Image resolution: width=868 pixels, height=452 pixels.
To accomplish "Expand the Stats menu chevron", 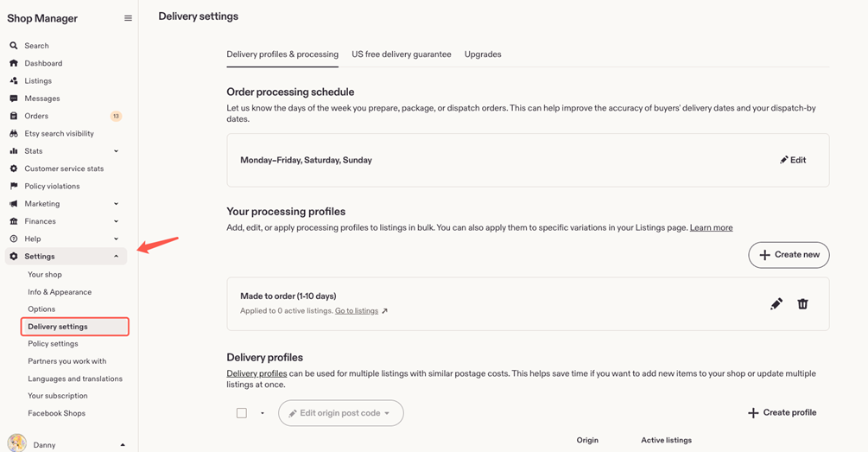I will coord(117,151).
